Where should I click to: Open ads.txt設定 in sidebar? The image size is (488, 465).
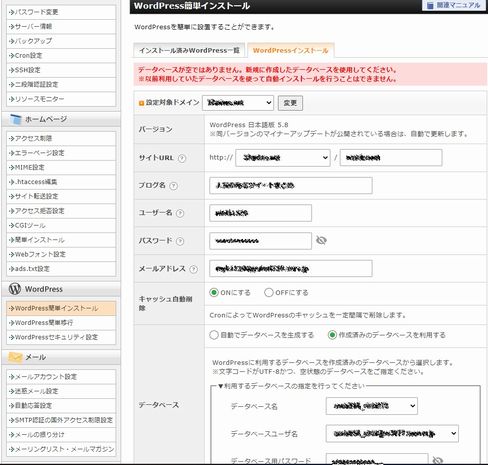61,269
